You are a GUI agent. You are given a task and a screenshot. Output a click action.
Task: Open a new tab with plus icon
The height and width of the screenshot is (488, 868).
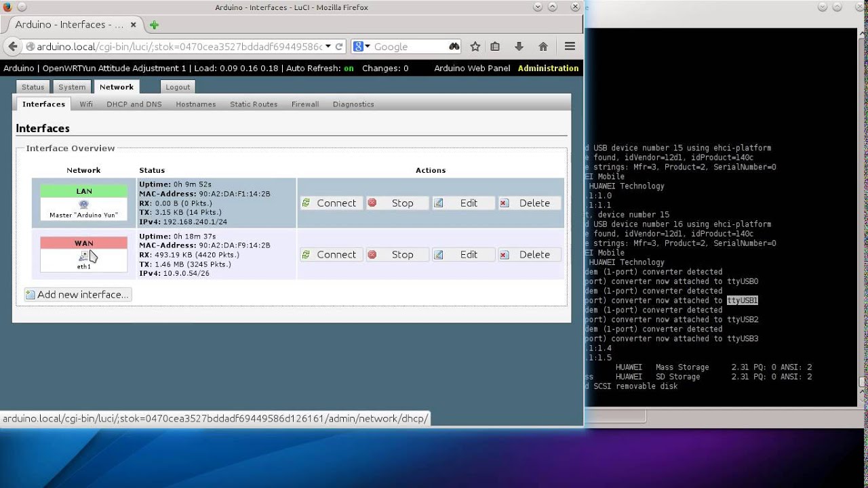point(154,25)
